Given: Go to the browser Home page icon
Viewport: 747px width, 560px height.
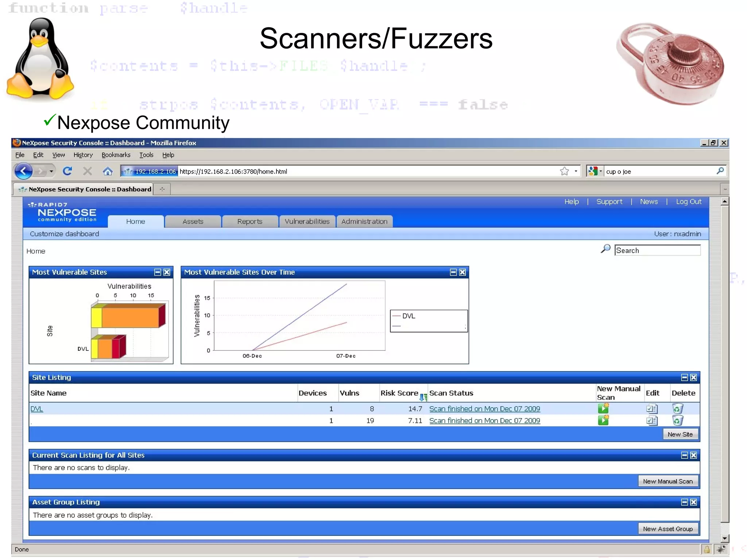Looking at the screenshot, I should pyautogui.click(x=107, y=171).
